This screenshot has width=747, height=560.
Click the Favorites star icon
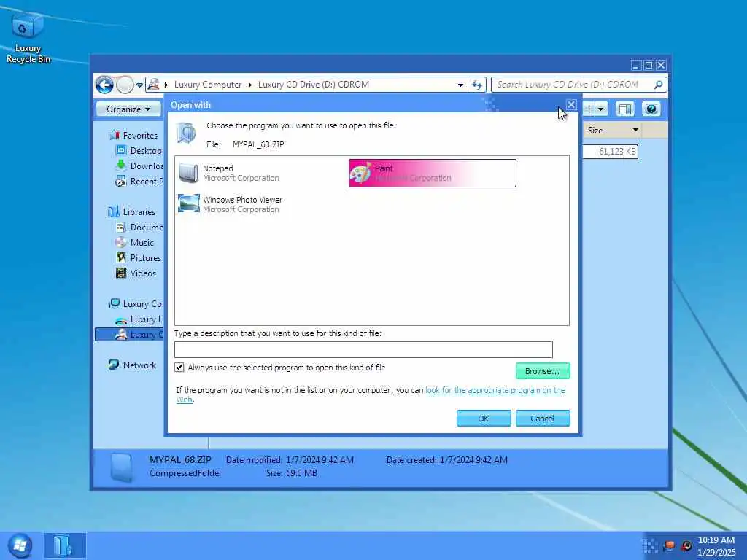(115, 135)
